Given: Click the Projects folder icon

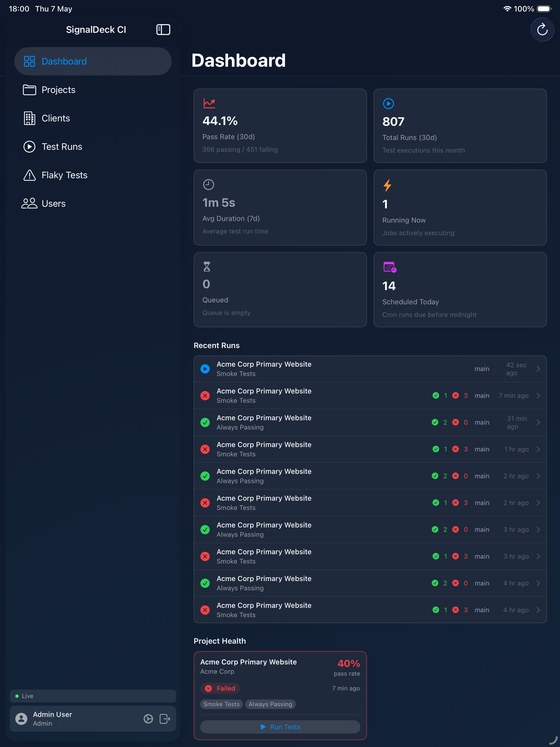Looking at the screenshot, I should point(29,90).
